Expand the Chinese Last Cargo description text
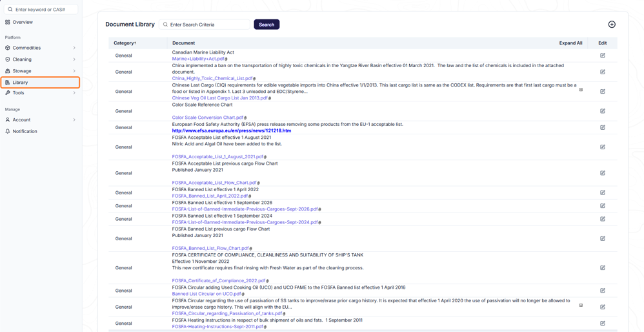The image size is (644, 332). point(581,89)
